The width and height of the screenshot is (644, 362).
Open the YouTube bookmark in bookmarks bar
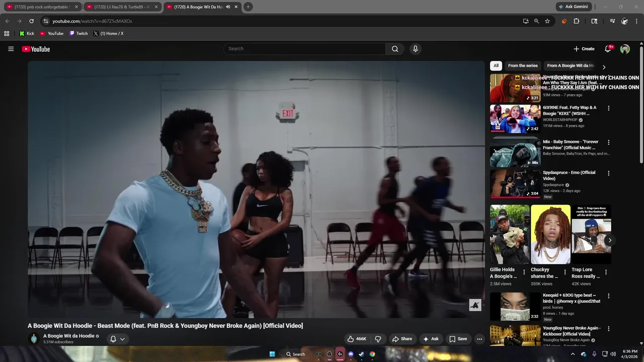coord(52,34)
